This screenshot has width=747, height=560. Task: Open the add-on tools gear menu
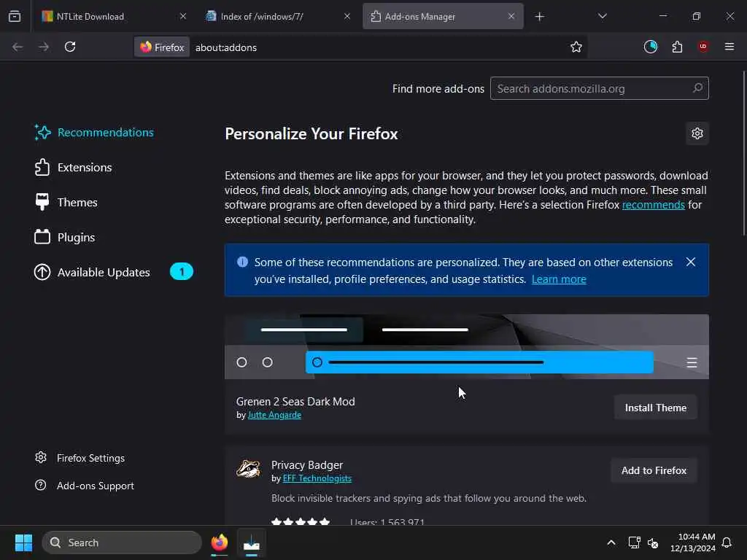point(697,133)
